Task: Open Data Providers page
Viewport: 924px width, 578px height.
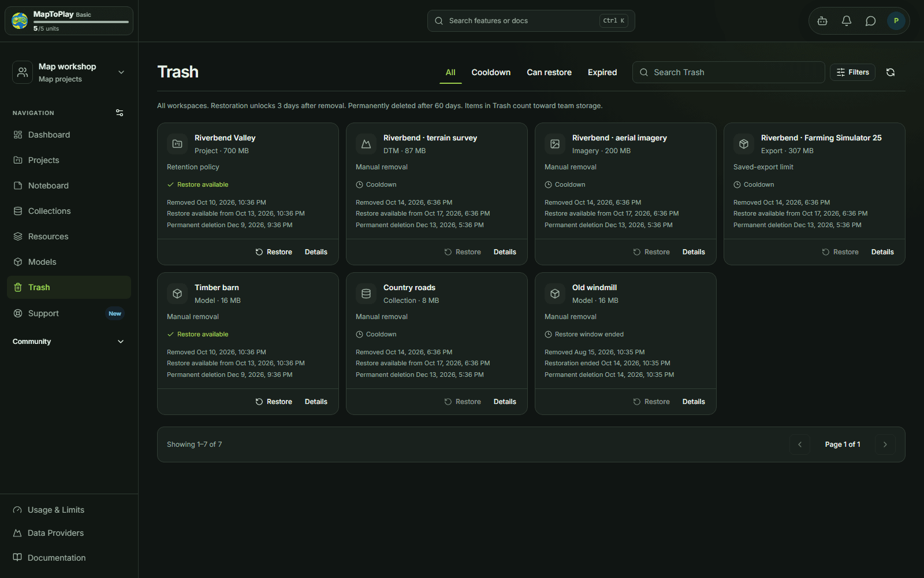Action: 69,533
